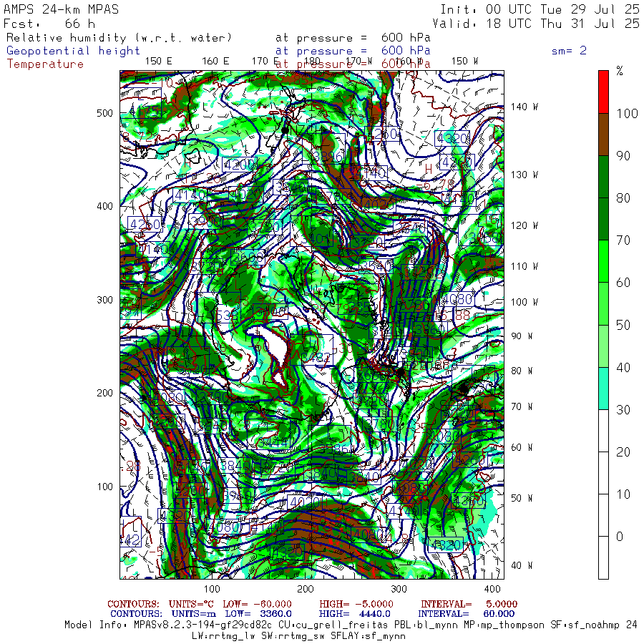Viewport: 644px width, 644px height.
Task: Click the "110 W" longitude label
Action: pos(524,267)
